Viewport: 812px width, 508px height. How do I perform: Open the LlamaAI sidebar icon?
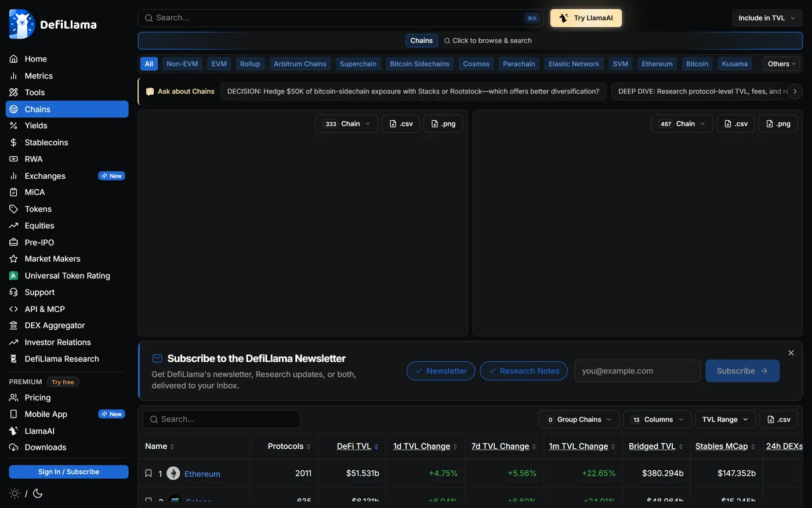14,431
